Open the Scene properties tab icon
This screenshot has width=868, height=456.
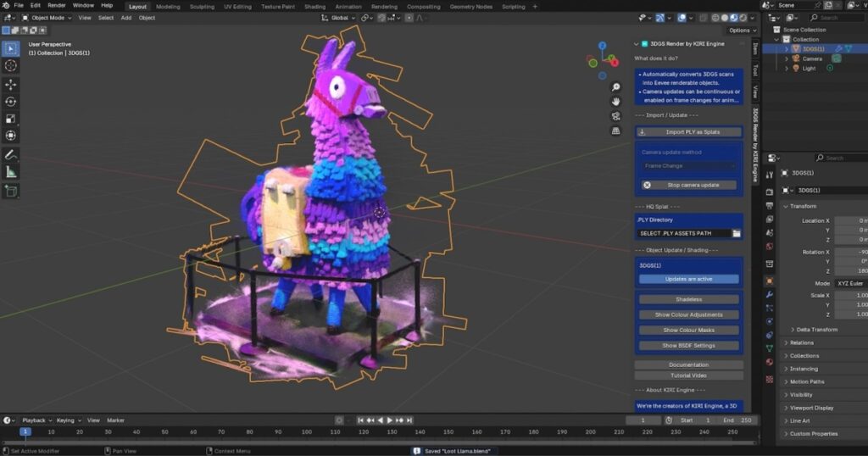[x=770, y=233]
